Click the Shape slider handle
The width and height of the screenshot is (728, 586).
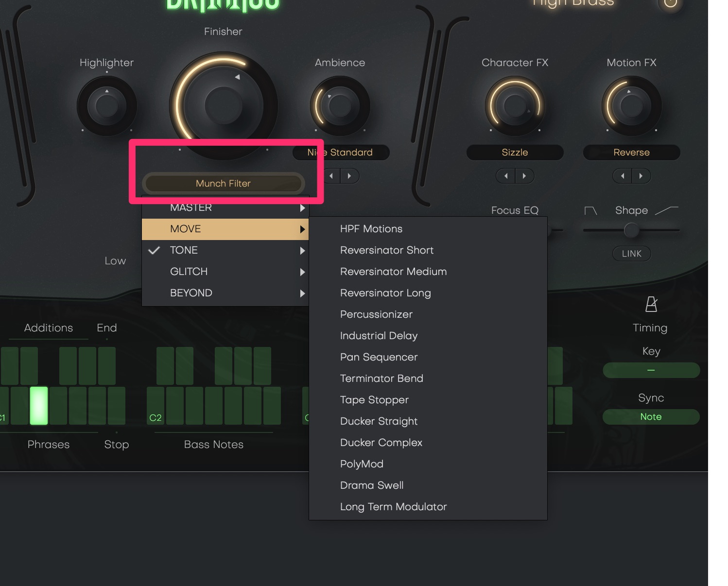point(631,230)
